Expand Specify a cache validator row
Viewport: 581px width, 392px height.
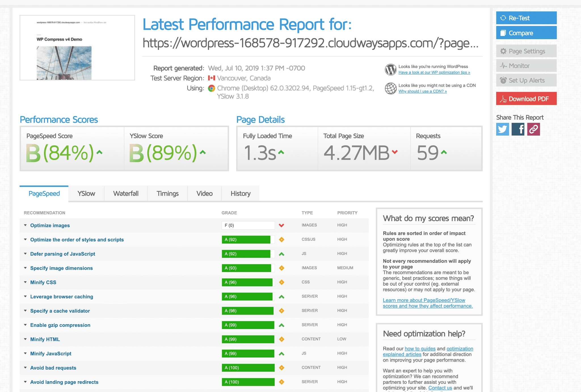click(60, 311)
